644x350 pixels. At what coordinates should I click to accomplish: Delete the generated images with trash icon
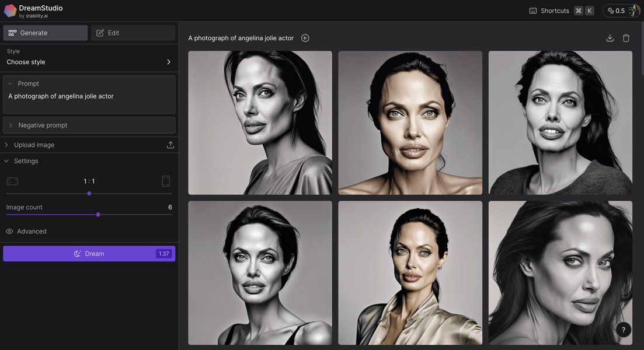[626, 38]
